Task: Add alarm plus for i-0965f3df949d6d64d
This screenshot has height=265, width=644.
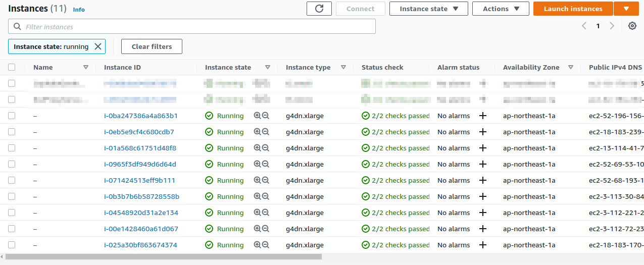Action: 483,164
